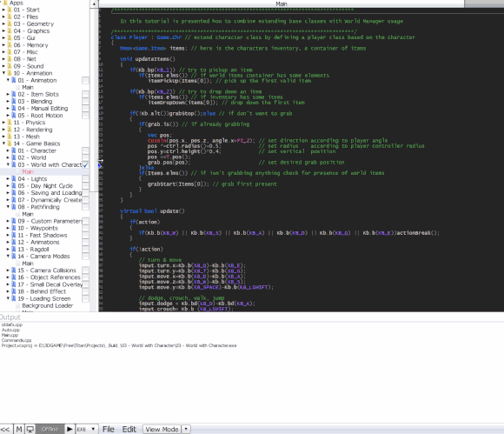
Task: Click the monitor icon in bottom toolbar
Action: coord(30,429)
